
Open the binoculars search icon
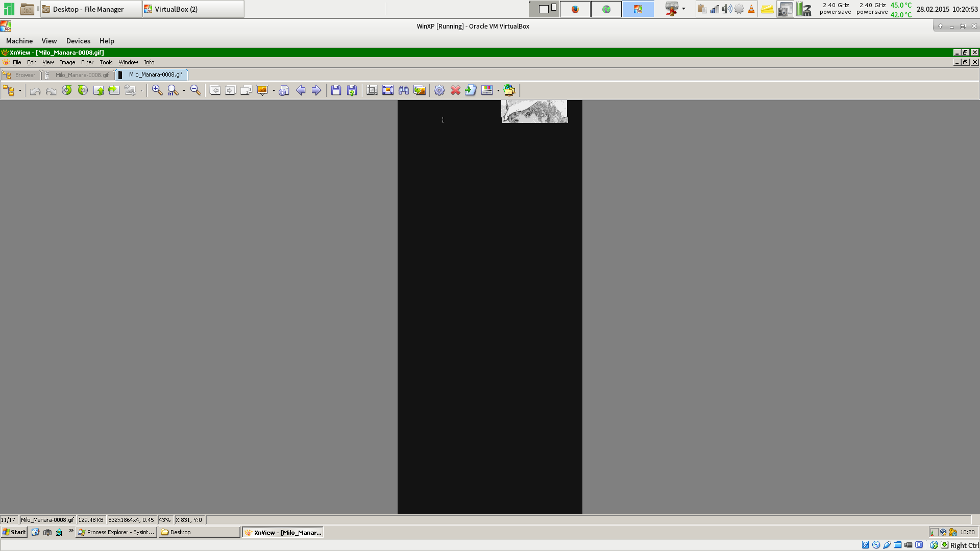[404, 90]
